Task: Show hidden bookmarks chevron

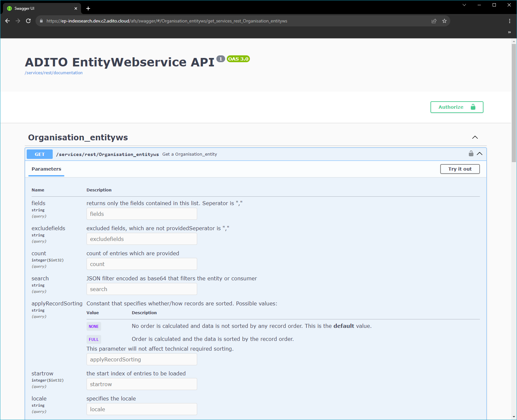Action: click(x=510, y=32)
